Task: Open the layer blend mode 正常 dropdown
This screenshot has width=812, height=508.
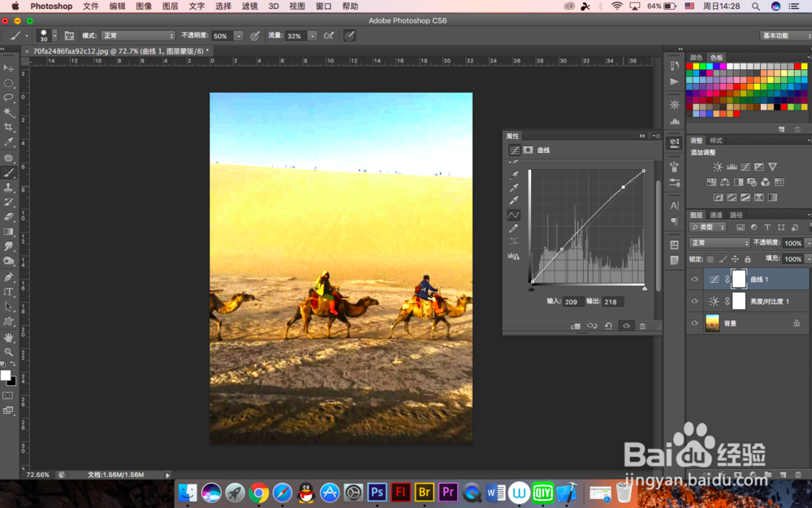Action: tap(719, 242)
